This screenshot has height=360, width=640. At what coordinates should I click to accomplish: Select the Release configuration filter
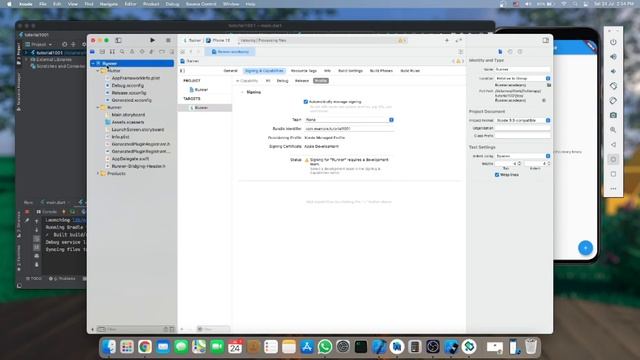[x=302, y=81]
